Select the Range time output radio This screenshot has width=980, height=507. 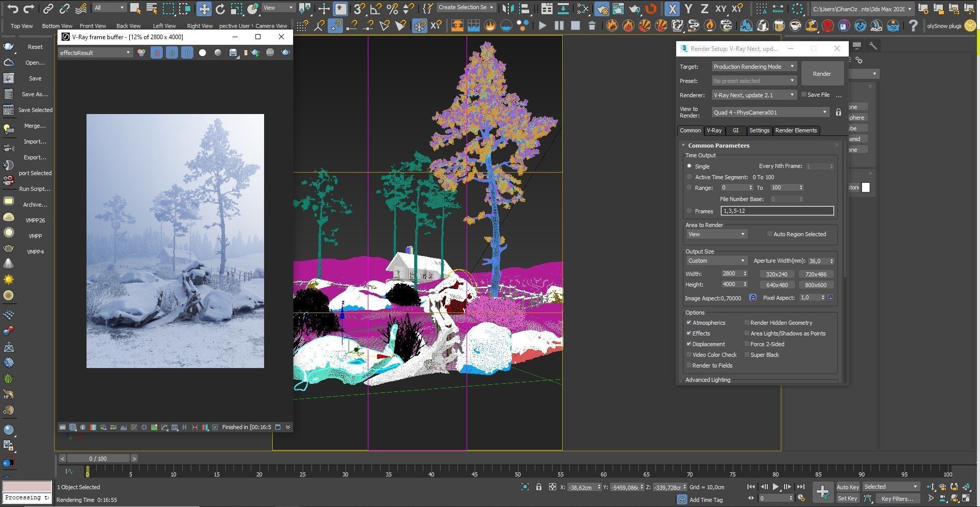point(689,187)
